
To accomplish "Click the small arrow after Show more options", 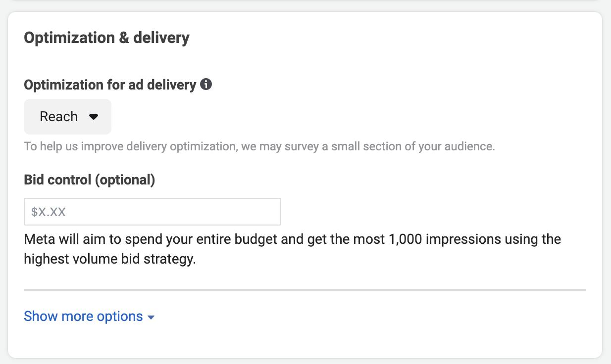I will (151, 318).
